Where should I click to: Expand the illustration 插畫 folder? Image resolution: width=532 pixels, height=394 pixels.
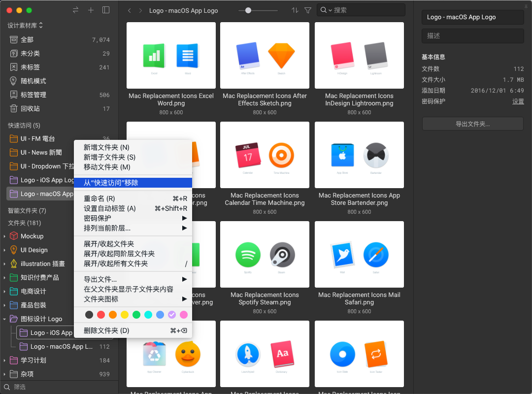pos(4,263)
